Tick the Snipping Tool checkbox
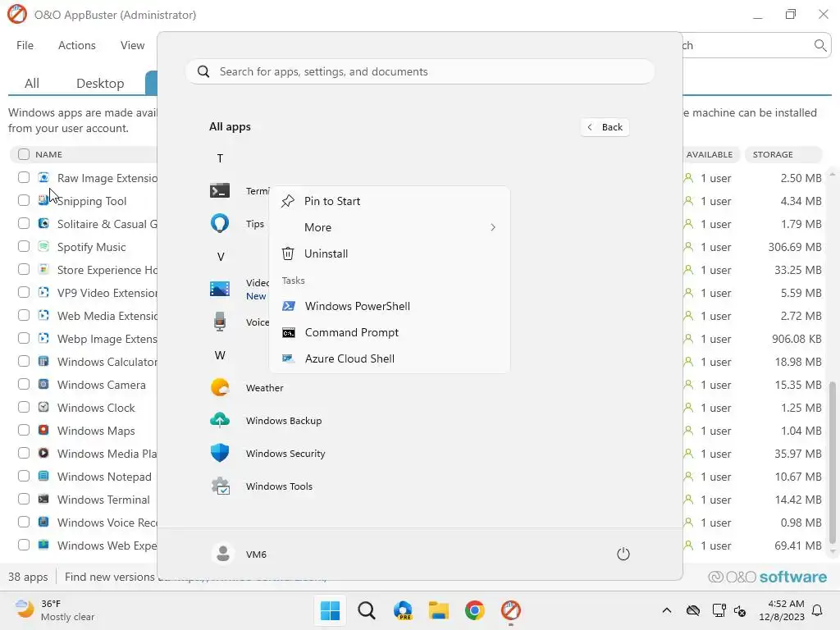This screenshot has height=630, width=840. point(24,200)
